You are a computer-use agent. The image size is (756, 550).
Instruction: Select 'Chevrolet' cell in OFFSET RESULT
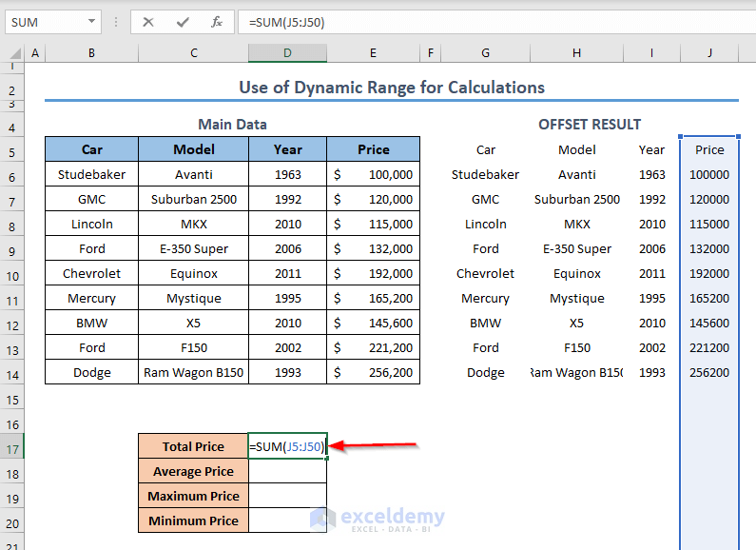pos(486,273)
